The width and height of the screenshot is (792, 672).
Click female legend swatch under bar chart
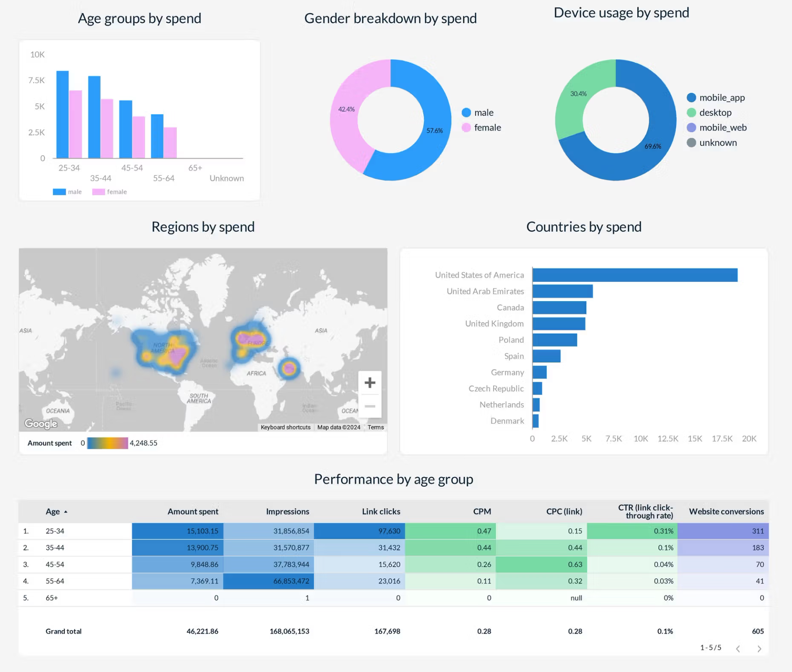[x=99, y=192]
